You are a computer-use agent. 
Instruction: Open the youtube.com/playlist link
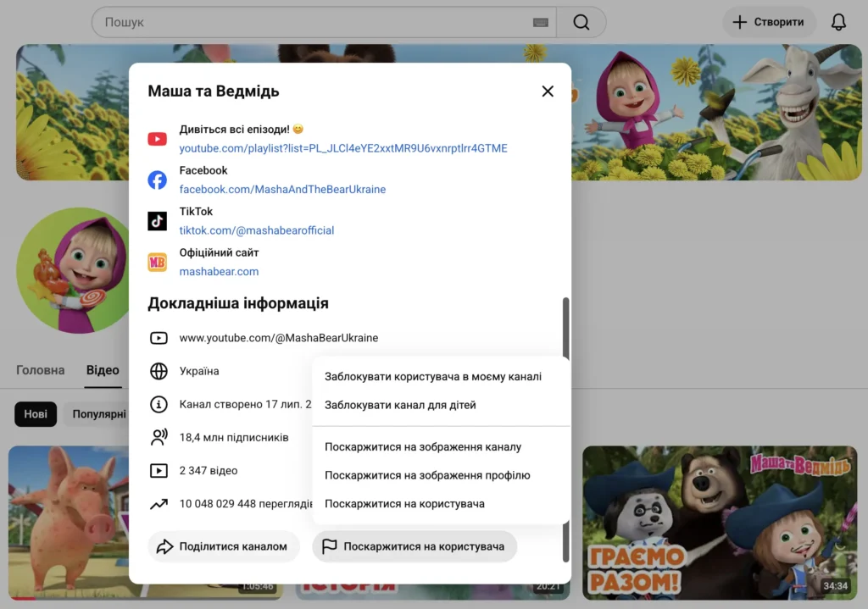343,148
